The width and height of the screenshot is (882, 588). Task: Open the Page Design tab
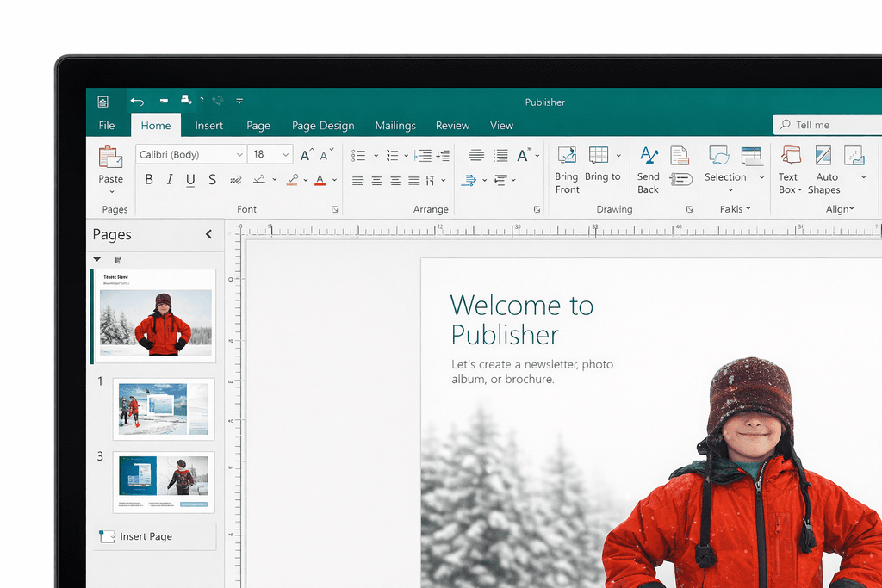[323, 126]
